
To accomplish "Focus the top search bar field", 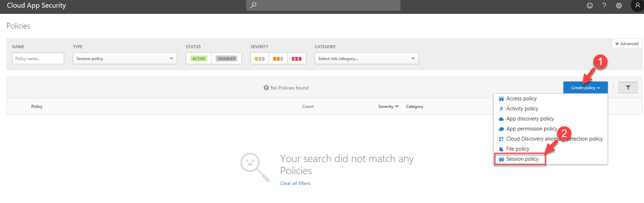I will [x=323, y=5].
